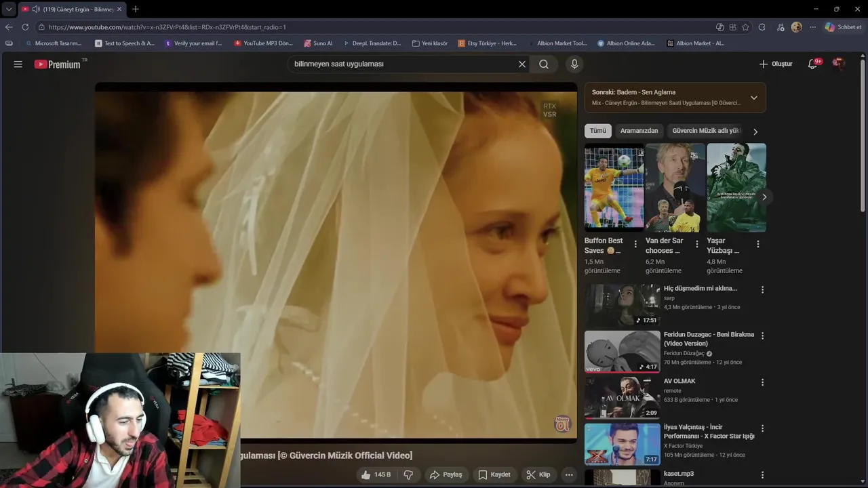Slide shorts shelf to next items

764,197
